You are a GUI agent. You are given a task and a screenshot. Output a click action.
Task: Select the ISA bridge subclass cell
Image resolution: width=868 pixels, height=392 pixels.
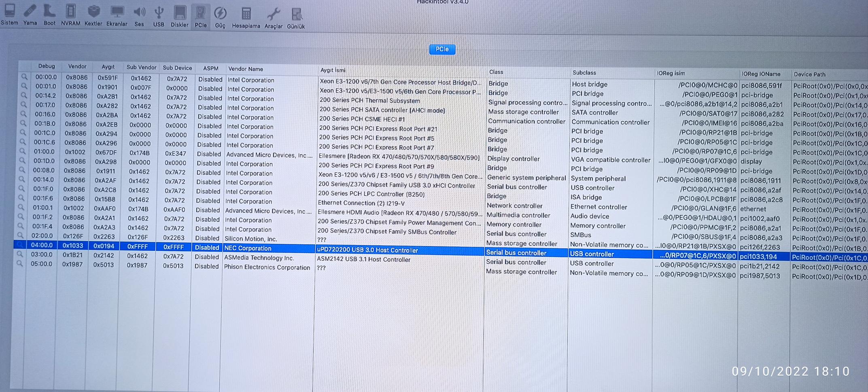coord(586,197)
